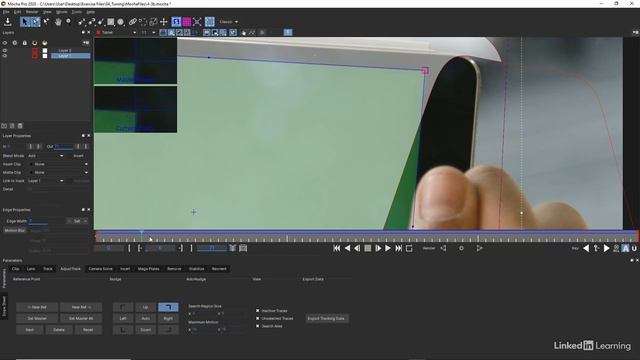Open the Edit menu

coord(17,12)
